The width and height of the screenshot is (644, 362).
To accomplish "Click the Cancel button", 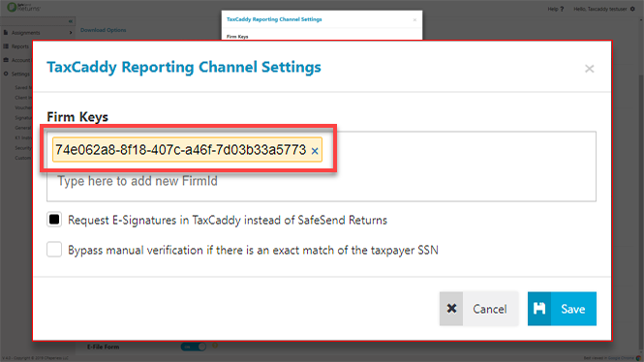I will point(479,309).
